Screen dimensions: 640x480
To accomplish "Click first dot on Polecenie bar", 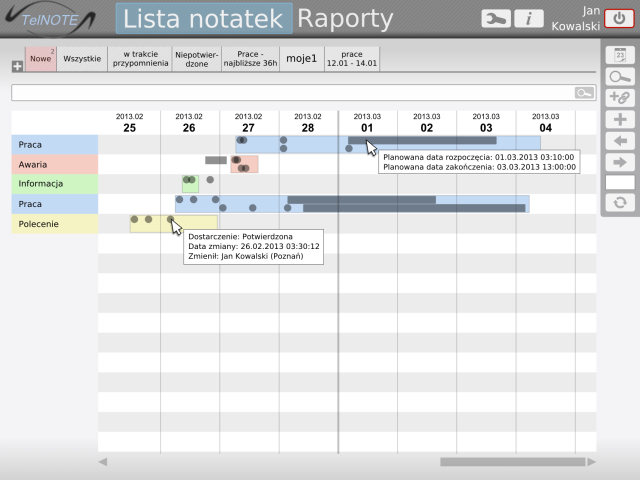I will [134, 220].
